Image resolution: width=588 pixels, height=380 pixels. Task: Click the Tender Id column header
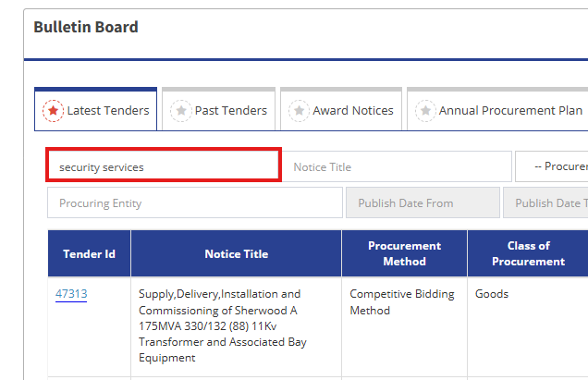89,254
